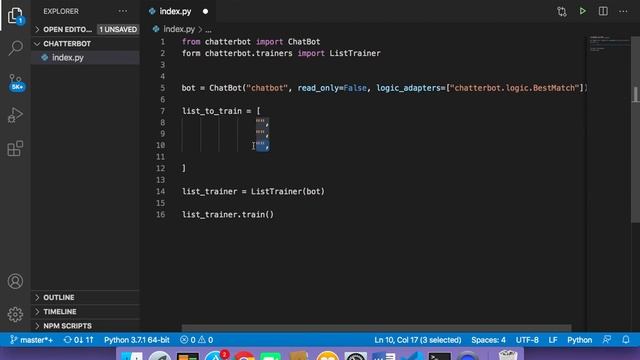Click the 1 UNSAVED badge
Screen dimensions: 640x360
coord(118,29)
